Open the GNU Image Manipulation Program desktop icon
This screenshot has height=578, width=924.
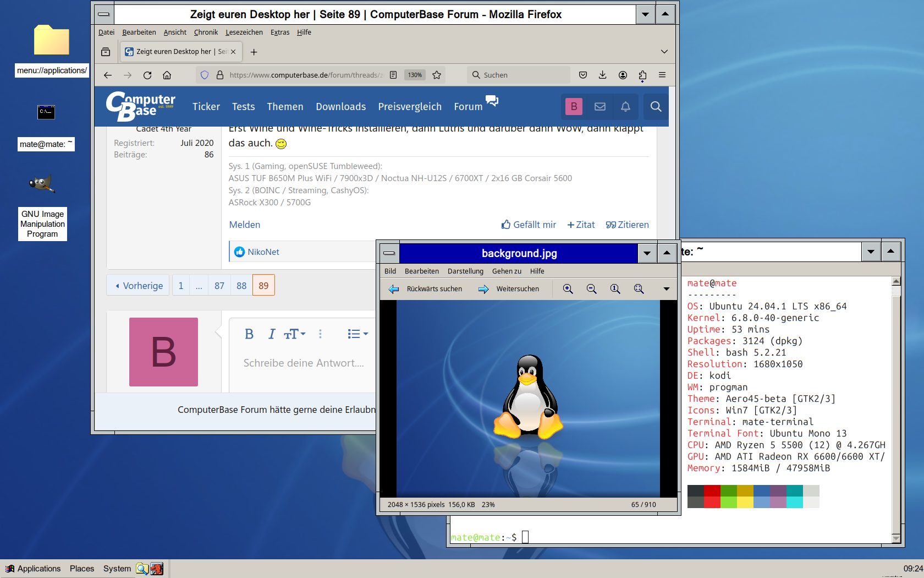[x=42, y=208]
